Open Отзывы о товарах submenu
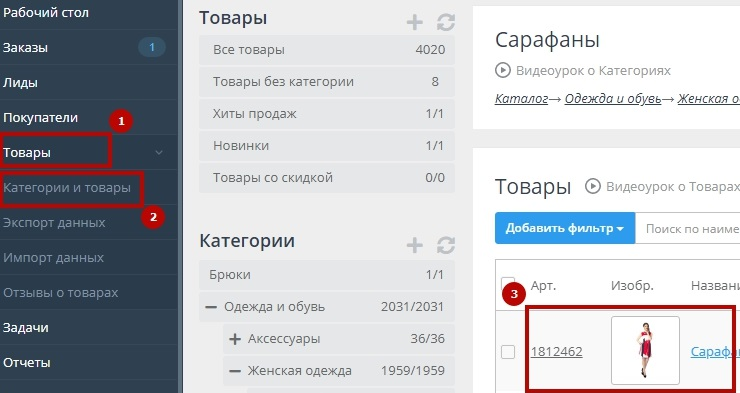Viewport: 740px width, 393px height. click(x=60, y=293)
